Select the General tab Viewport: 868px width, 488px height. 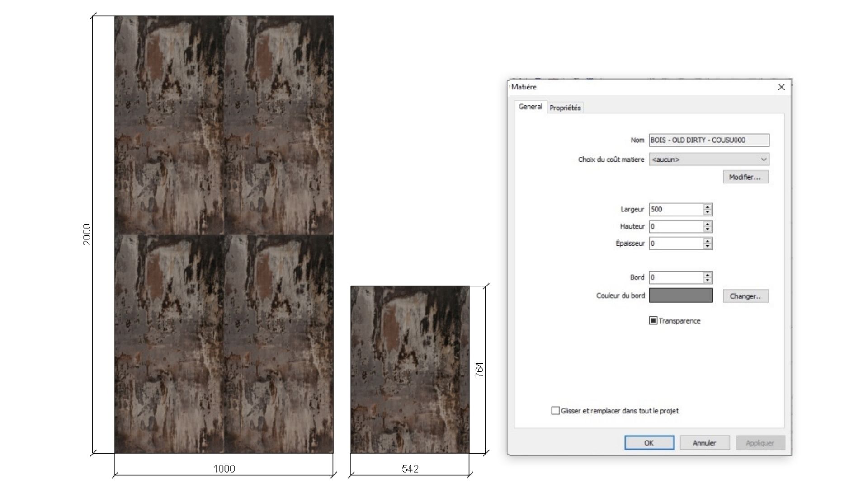pos(530,107)
